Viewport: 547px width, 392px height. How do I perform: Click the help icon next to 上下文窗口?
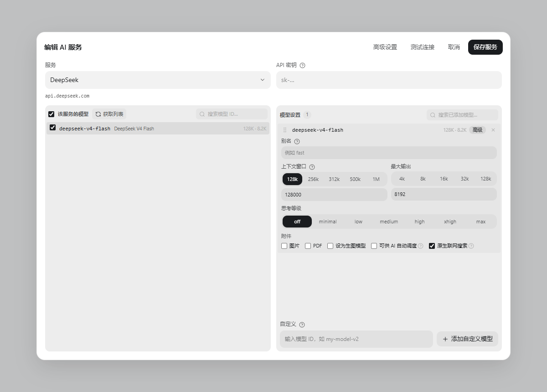coord(312,167)
